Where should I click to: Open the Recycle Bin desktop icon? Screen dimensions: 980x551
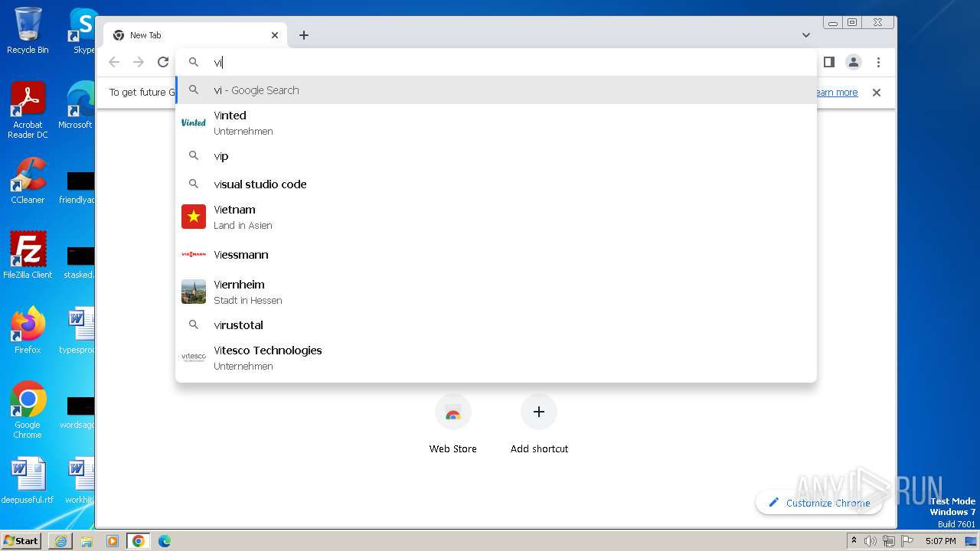(x=28, y=31)
